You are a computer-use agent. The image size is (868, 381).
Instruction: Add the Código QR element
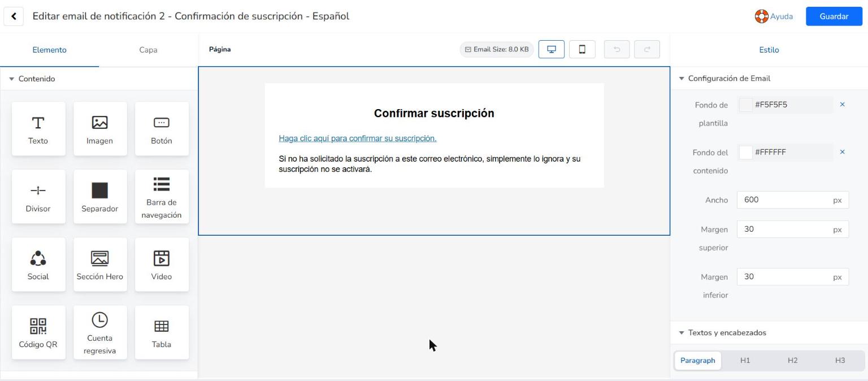[38, 332]
